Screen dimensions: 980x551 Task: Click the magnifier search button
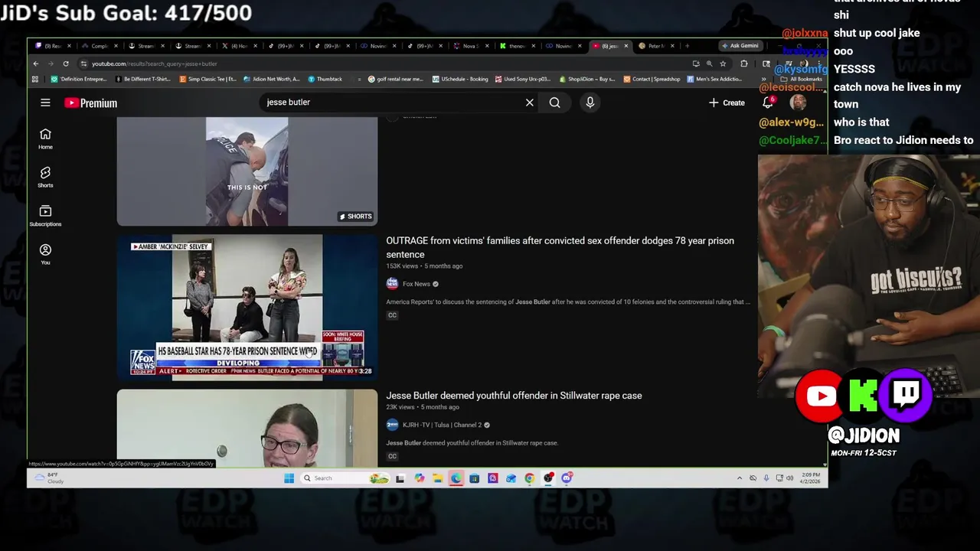point(554,103)
